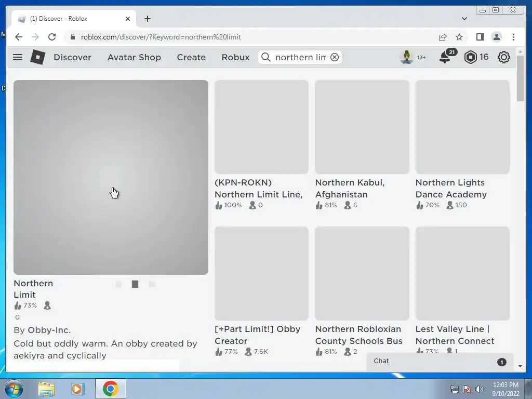532x399 pixels.
Task: Open the Northern Limit game thumbnail
Action: (111, 177)
